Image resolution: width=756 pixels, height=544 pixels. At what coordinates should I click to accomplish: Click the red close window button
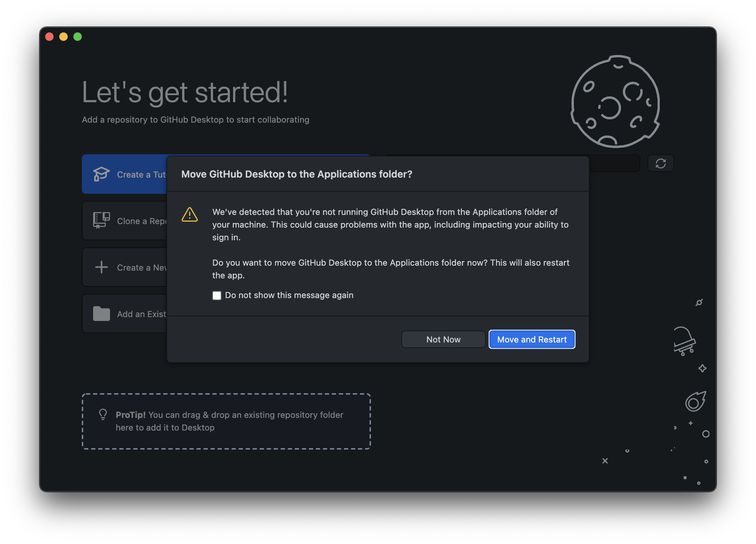point(49,37)
